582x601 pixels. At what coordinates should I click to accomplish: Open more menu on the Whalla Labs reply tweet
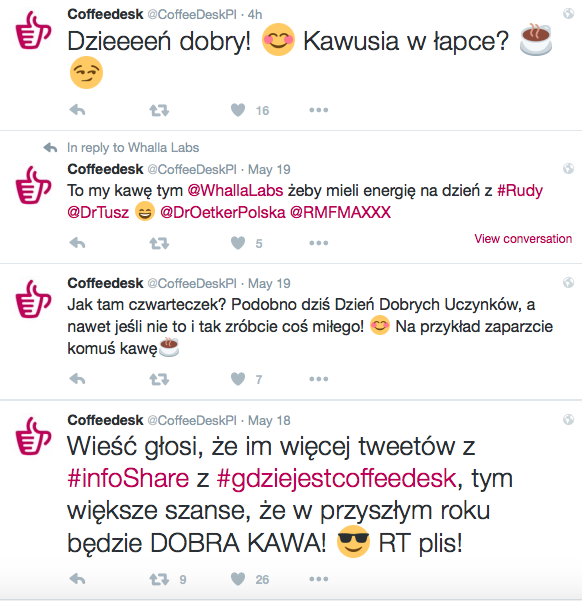[x=319, y=243]
